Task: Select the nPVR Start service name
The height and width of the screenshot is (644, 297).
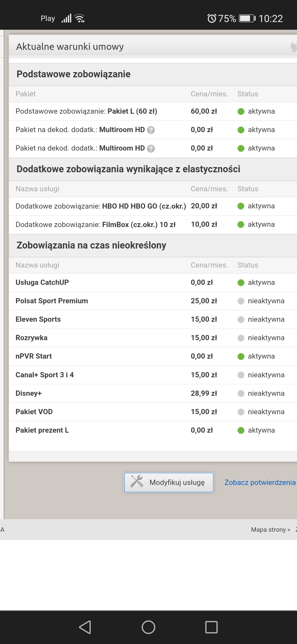Action: tap(34, 356)
